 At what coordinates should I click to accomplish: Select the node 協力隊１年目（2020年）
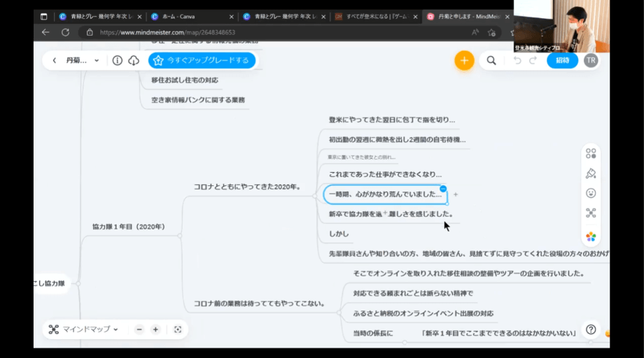129,227
